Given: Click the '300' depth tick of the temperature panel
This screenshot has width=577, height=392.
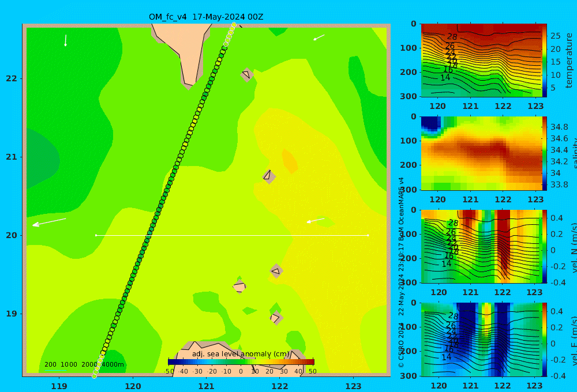Looking at the screenshot, I should 409,96.
